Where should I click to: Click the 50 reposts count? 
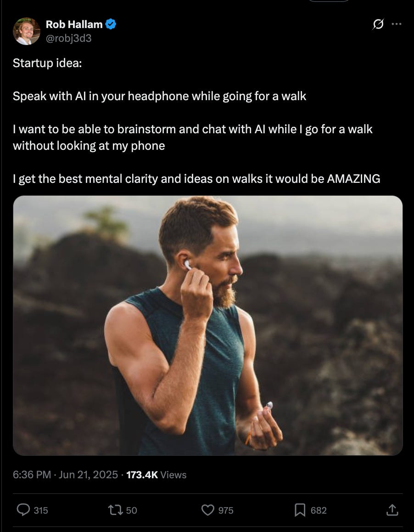(132, 510)
